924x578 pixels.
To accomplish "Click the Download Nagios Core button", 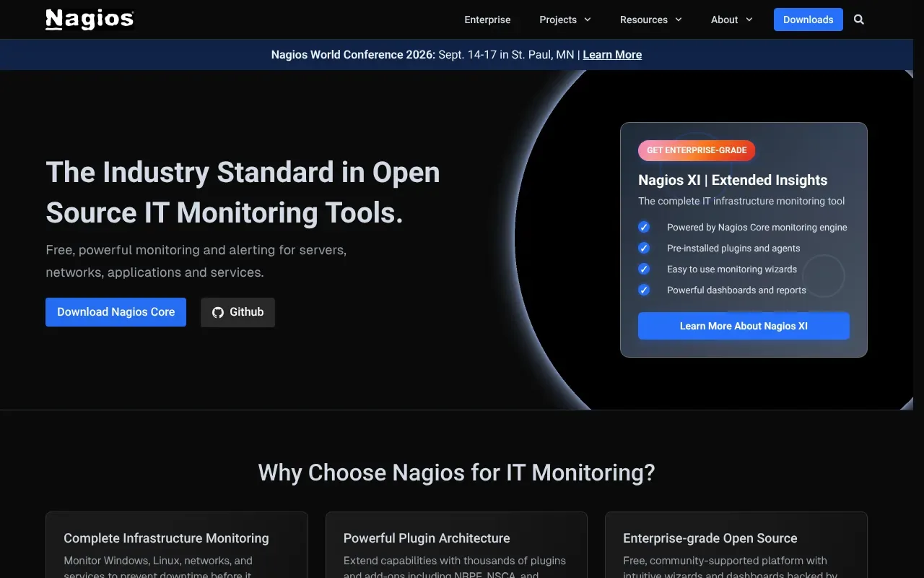I will point(115,311).
